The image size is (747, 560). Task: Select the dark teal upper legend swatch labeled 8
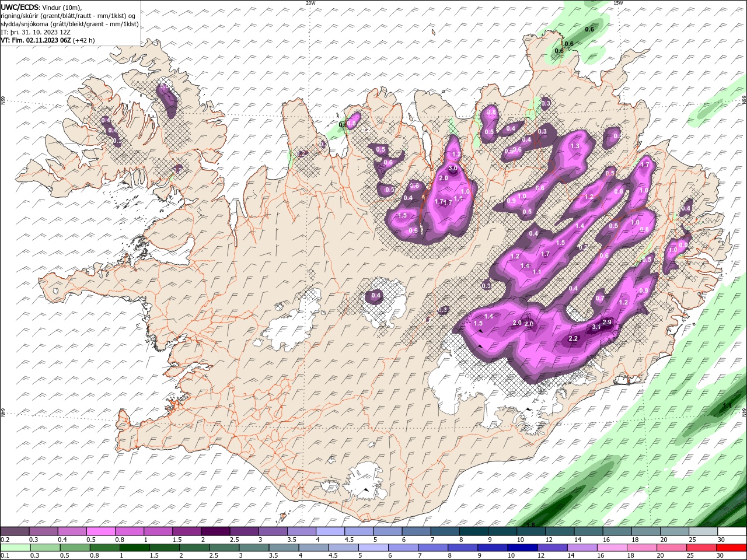point(473,531)
